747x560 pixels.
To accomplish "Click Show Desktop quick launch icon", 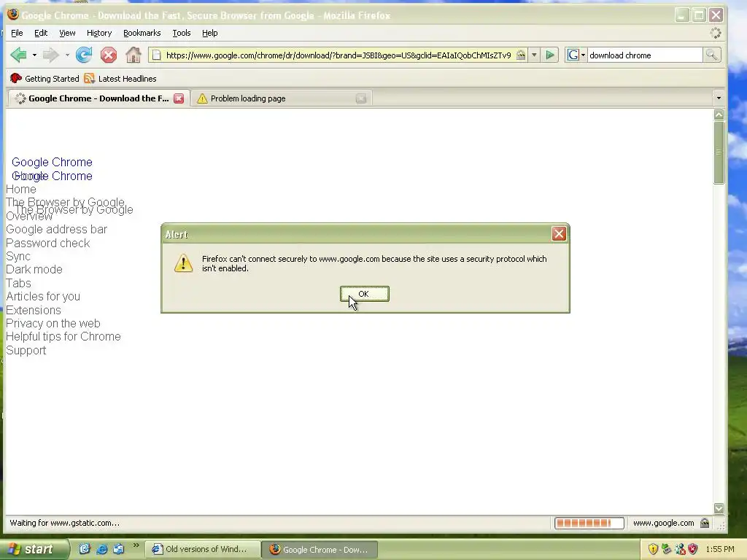I will pyautogui.click(x=85, y=549).
